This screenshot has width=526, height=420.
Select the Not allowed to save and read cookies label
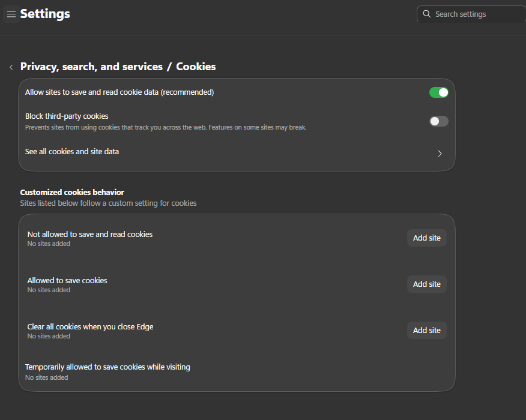(x=90, y=234)
